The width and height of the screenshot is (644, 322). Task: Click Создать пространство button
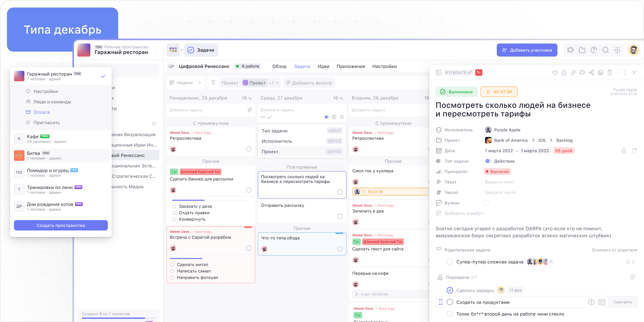pos(61,225)
